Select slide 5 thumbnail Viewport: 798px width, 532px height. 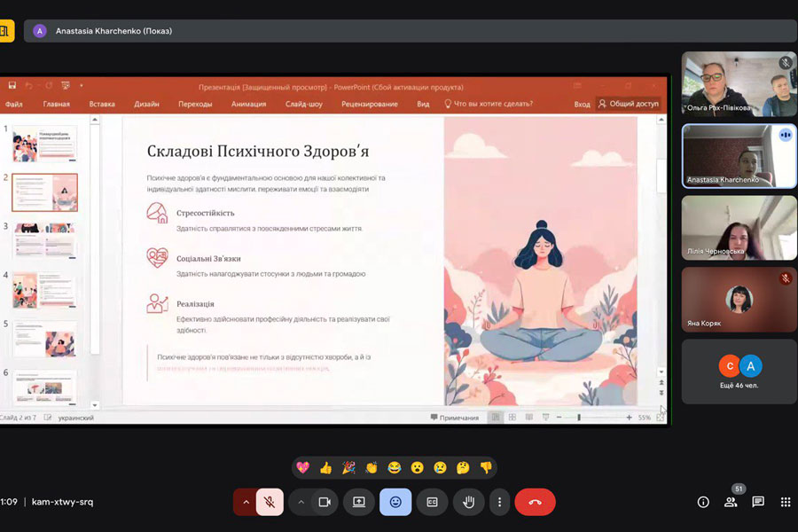pos(45,339)
